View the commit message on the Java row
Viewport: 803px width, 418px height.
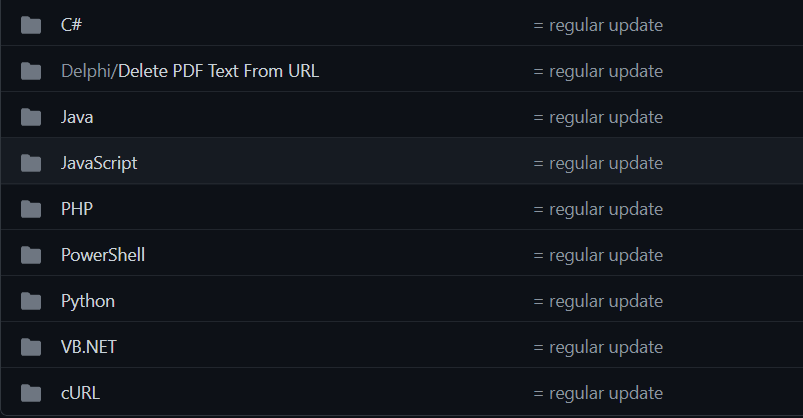(x=598, y=117)
